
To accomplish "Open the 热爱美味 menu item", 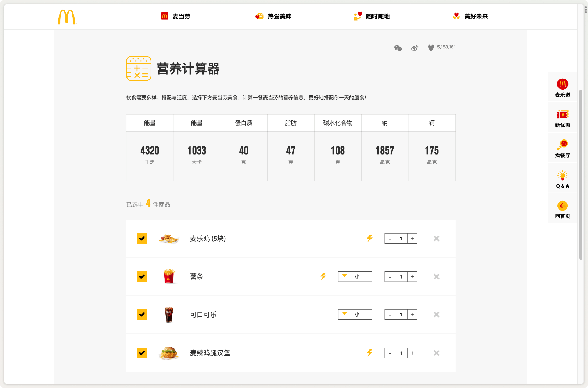I will tap(273, 16).
